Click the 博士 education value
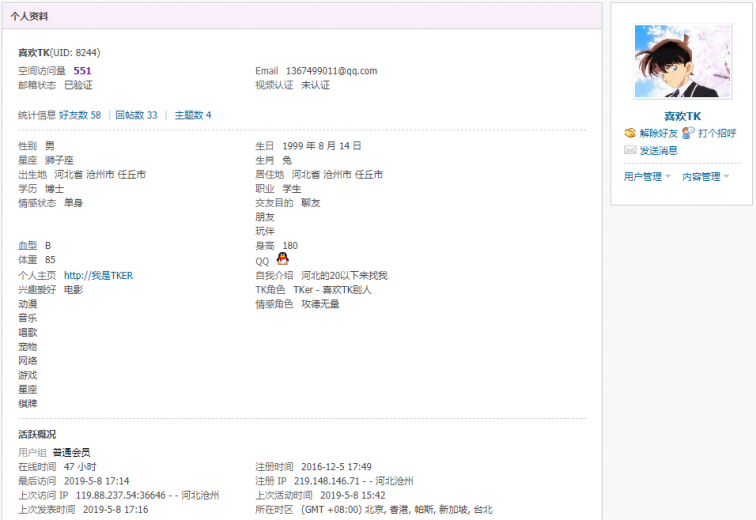 pyautogui.click(x=54, y=188)
